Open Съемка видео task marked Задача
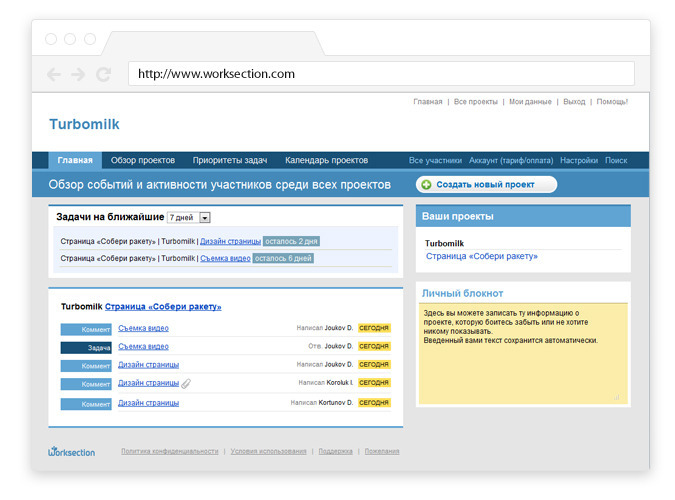Screen dimensions: 675x500 coord(143,347)
